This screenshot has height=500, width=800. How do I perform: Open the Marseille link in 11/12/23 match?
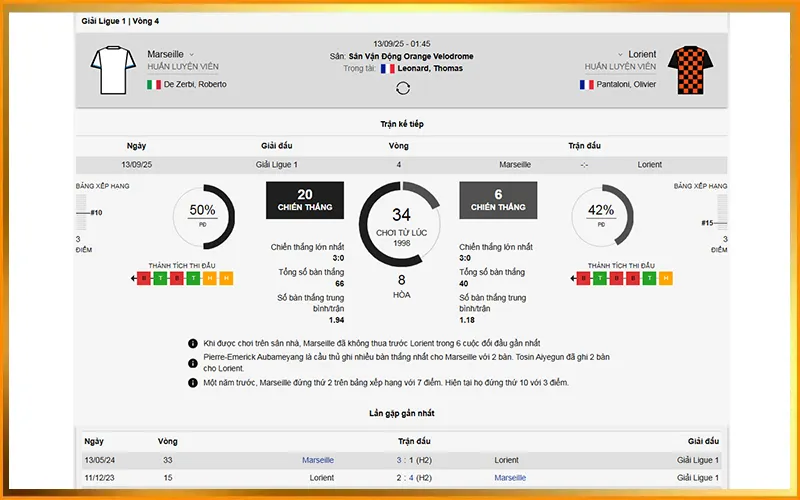tap(510, 478)
